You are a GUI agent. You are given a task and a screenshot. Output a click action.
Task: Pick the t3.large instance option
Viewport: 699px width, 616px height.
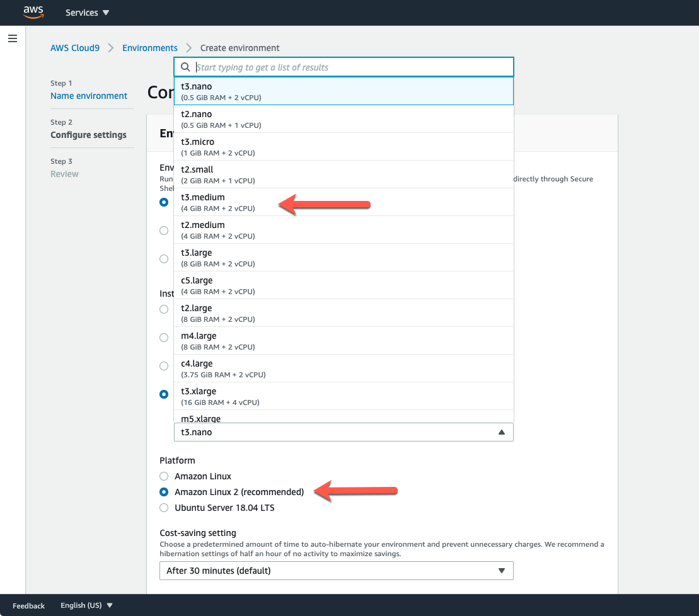pos(344,258)
